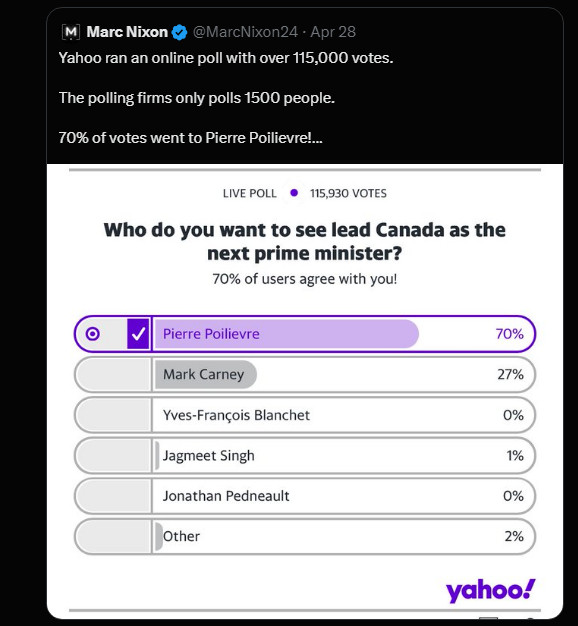Click Marc Nixon's profile avatar icon

click(71, 32)
